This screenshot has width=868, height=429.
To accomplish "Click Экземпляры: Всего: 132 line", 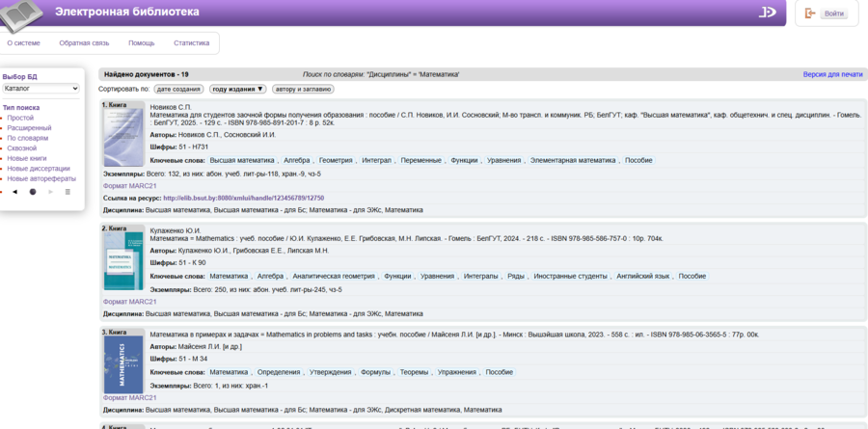I will tap(212, 174).
